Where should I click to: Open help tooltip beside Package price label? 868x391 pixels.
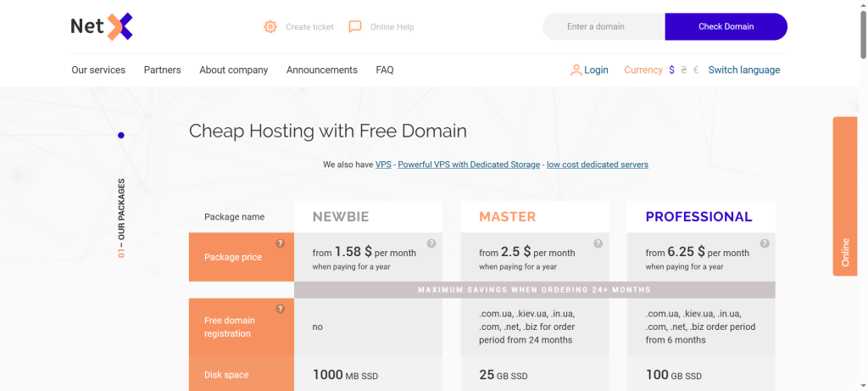[281, 243]
